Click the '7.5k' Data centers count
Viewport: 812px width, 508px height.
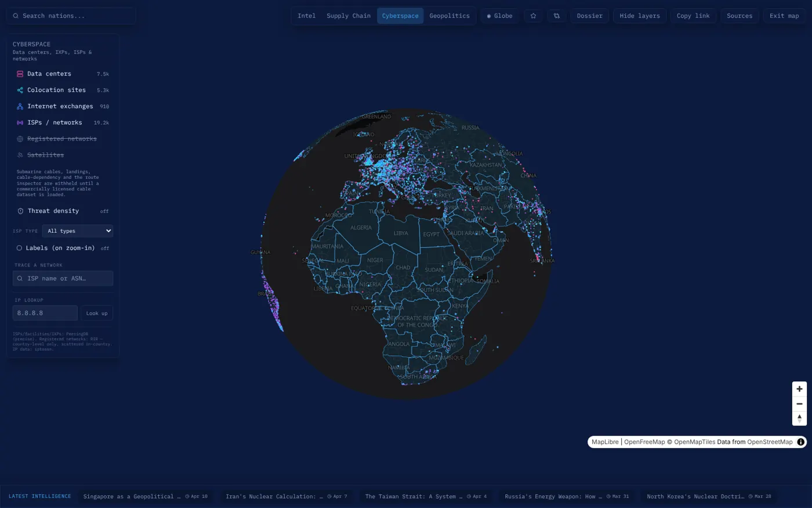[103, 74]
